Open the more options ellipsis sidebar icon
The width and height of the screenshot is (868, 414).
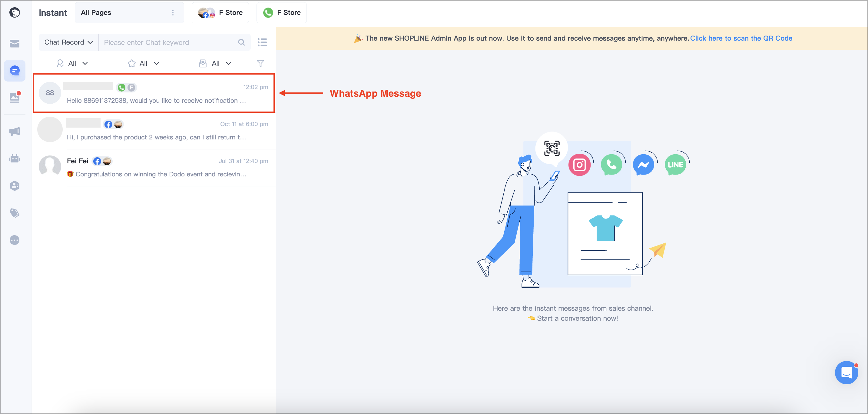coord(15,240)
